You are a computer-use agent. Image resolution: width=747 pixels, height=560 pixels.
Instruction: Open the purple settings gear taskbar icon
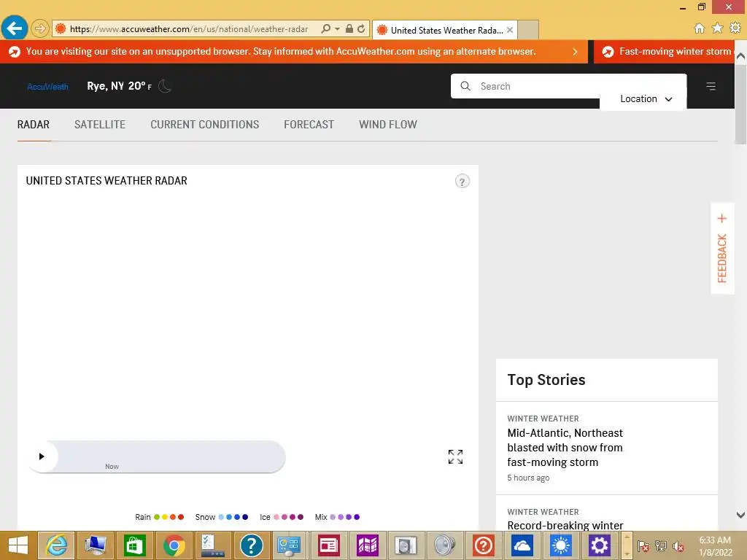(600, 545)
